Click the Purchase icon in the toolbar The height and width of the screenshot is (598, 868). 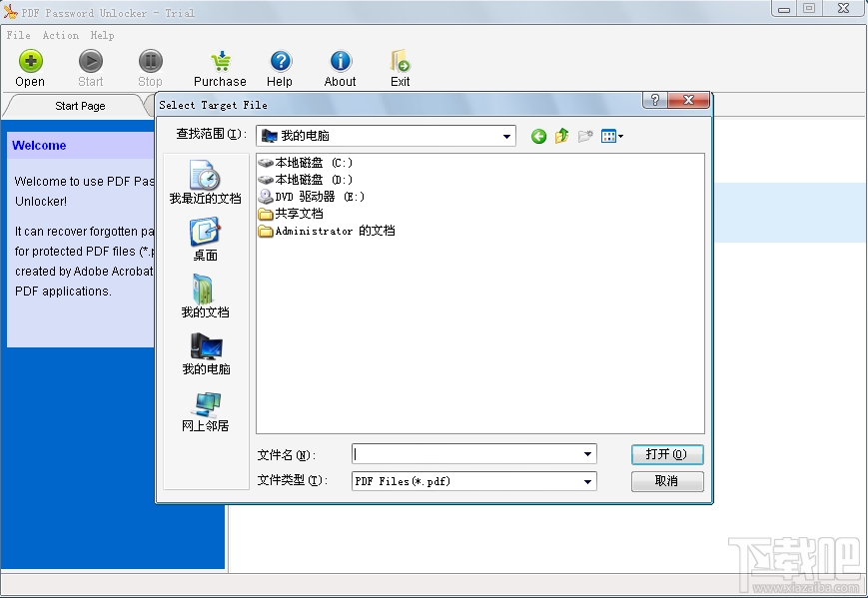coord(219,66)
